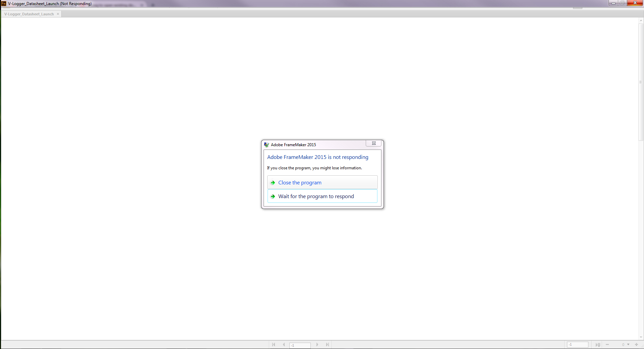Screen dimensions: 644x349
Task: Click the page number input field
Action: (300, 345)
